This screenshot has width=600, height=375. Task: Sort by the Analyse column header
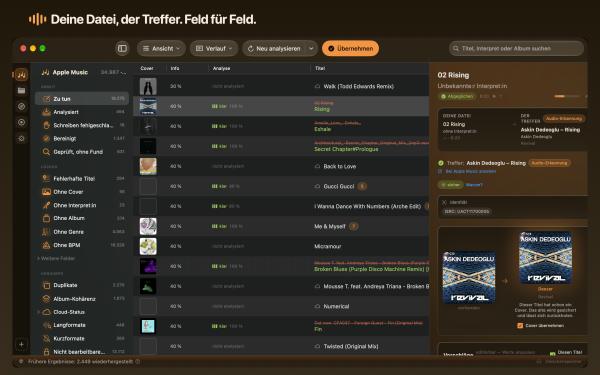click(x=222, y=68)
